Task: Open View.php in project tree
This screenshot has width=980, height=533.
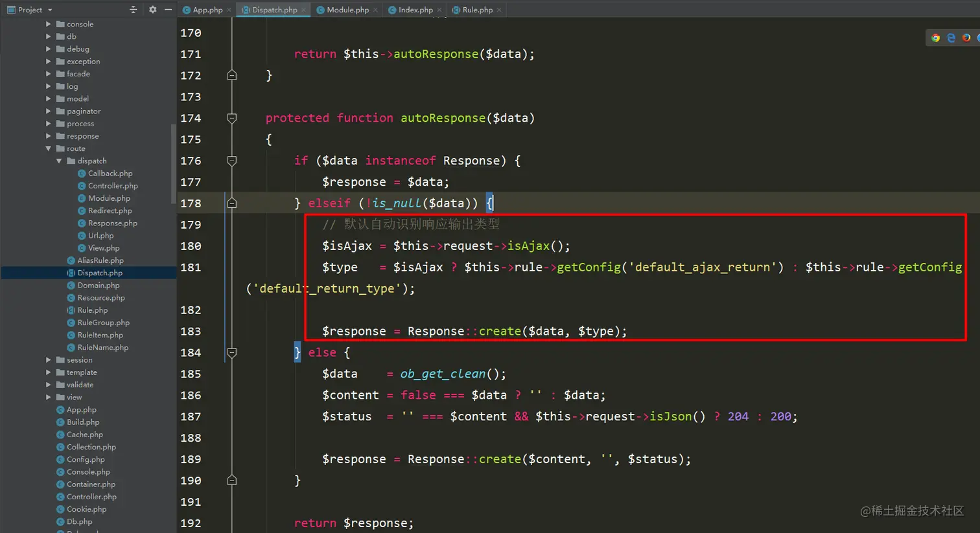Action: coord(99,248)
